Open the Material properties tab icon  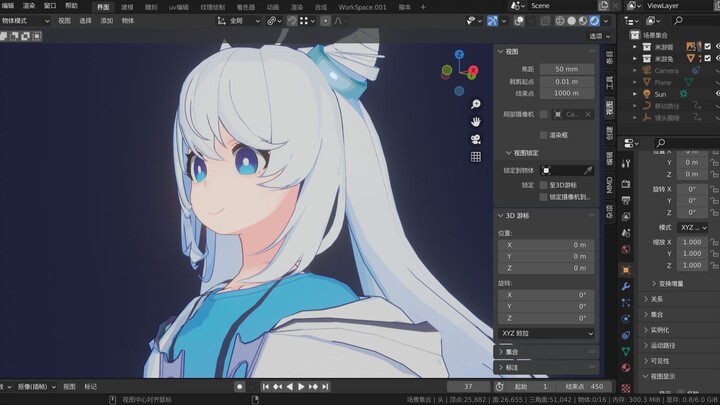tap(625, 368)
